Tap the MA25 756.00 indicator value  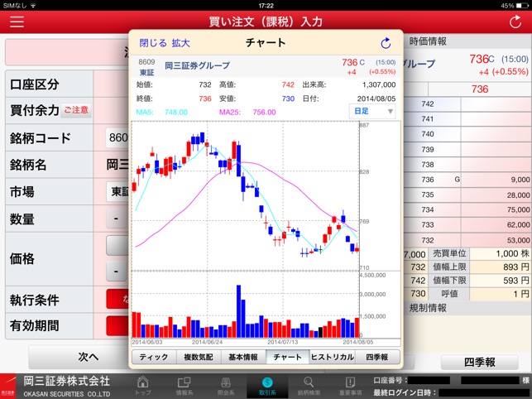point(264,113)
